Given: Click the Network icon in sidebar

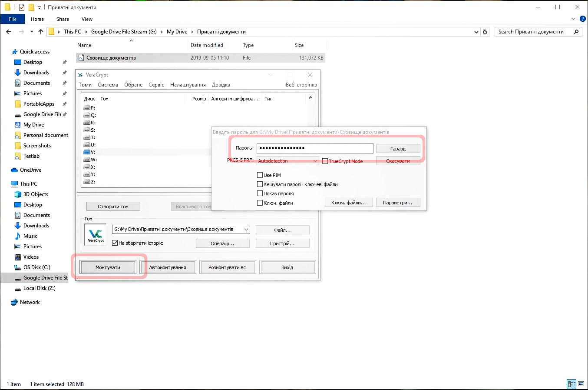Looking at the screenshot, I should (x=15, y=302).
